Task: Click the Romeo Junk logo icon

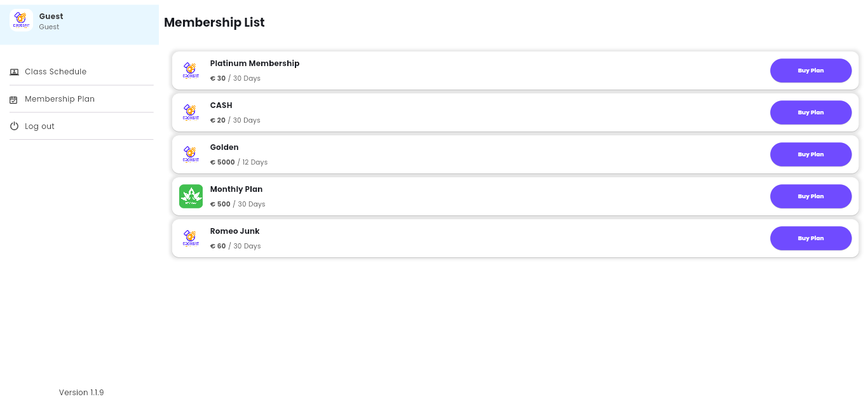Action: (x=191, y=238)
